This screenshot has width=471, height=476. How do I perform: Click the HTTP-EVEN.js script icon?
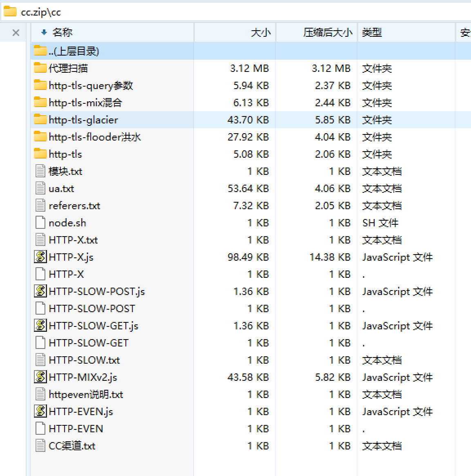(x=40, y=411)
